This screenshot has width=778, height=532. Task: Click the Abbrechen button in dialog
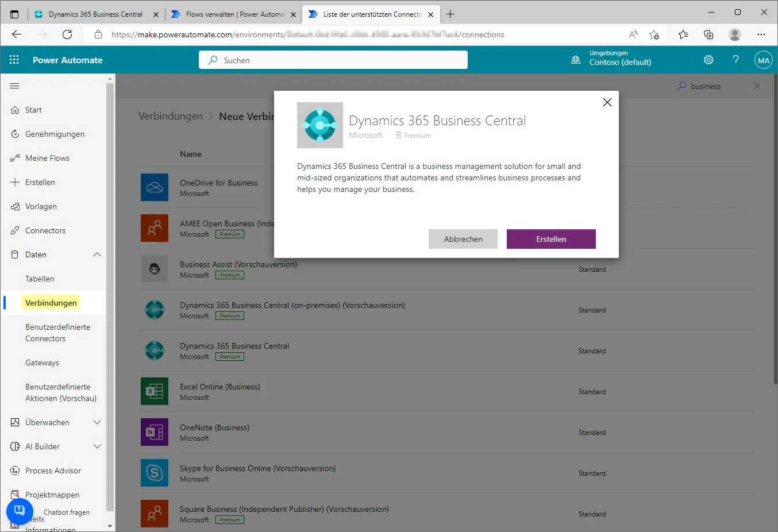463,239
